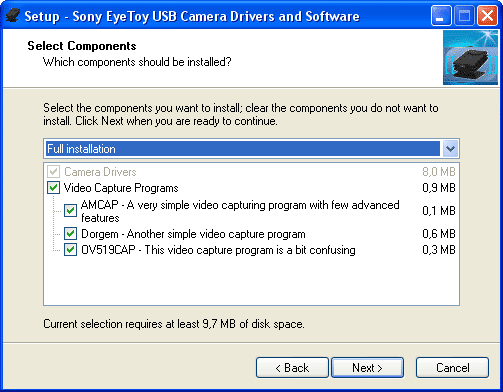Click the 8,0 MB size value
This screenshot has height=392, width=503.
439,172
